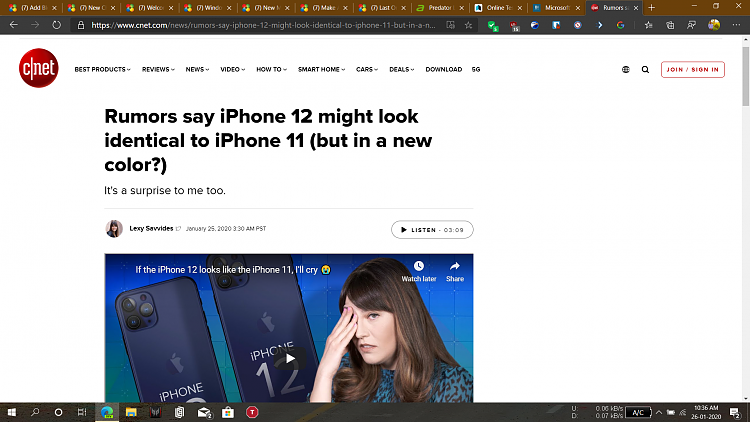Screen dimensions: 750x422
Task: Play the iPhone 12 video
Action: (290, 358)
